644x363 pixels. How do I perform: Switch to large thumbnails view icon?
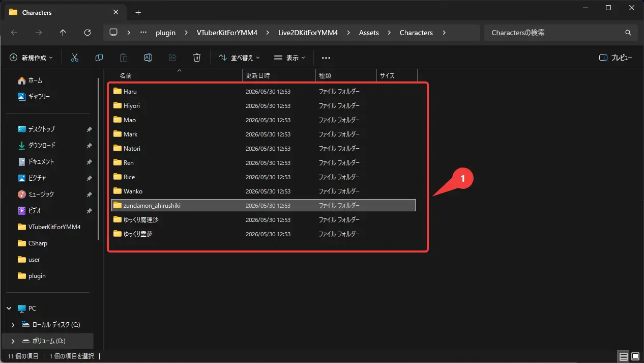(x=635, y=356)
